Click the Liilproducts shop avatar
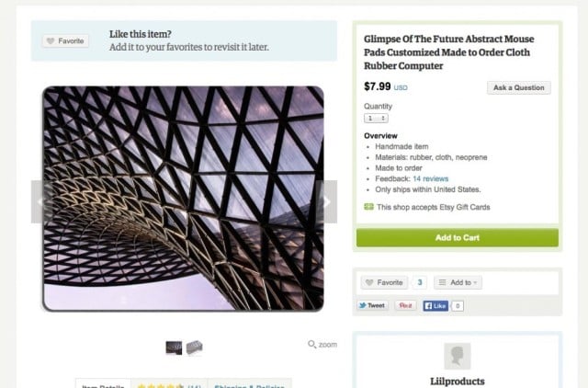The height and width of the screenshot is (388, 588). pyautogui.click(x=457, y=356)
